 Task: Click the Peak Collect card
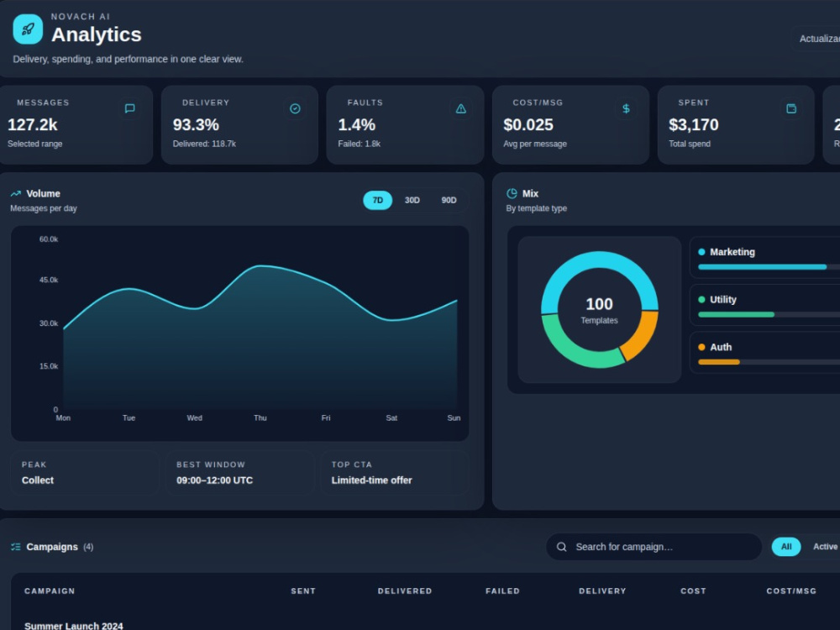[85, 473]
